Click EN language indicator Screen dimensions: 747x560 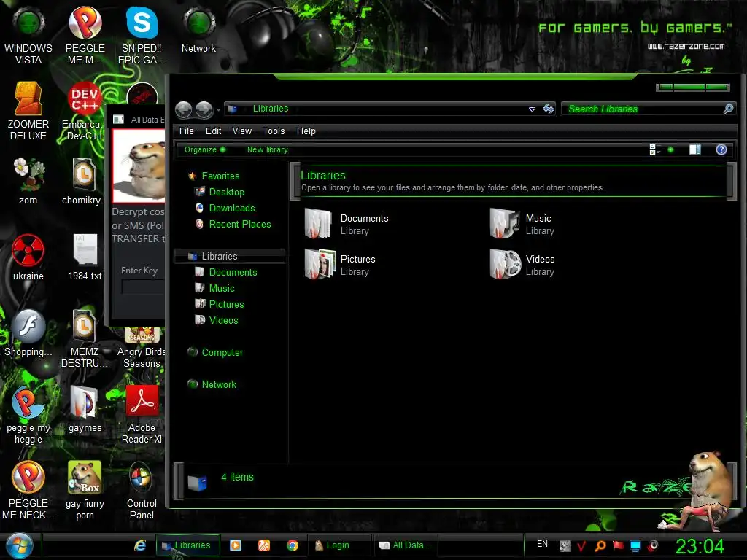pos(542,544)
